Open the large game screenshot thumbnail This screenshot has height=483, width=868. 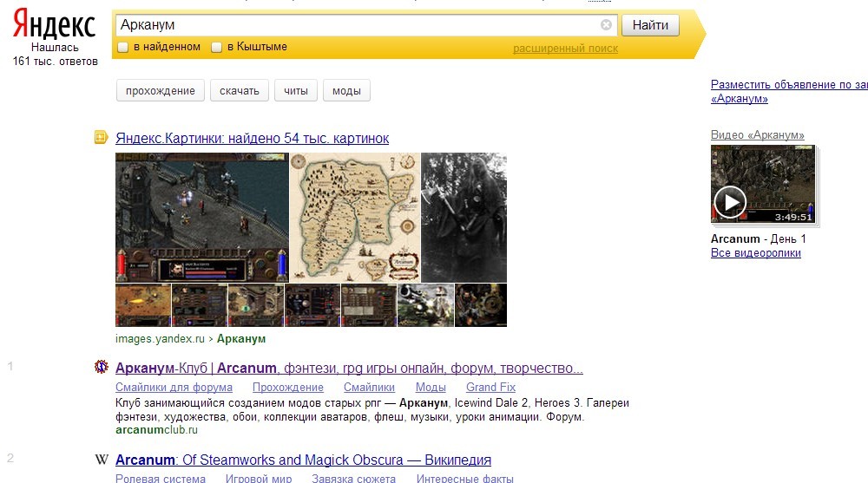pyautogui.click(x=202, y=218)
